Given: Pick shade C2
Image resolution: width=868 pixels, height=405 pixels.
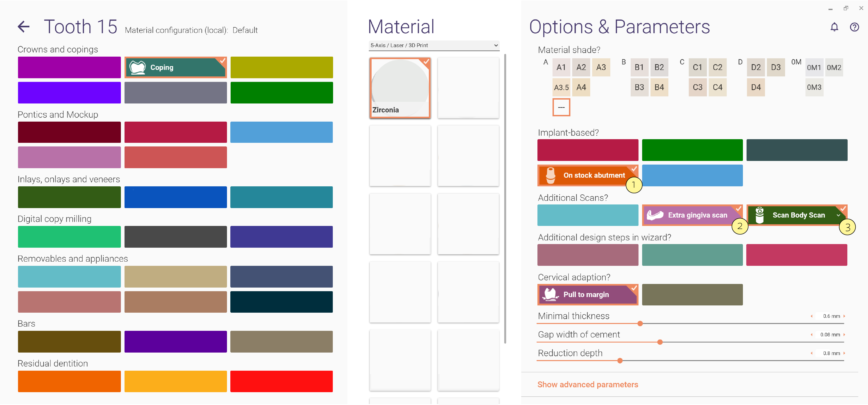Looking at the screenshot, I should (718, 67).
